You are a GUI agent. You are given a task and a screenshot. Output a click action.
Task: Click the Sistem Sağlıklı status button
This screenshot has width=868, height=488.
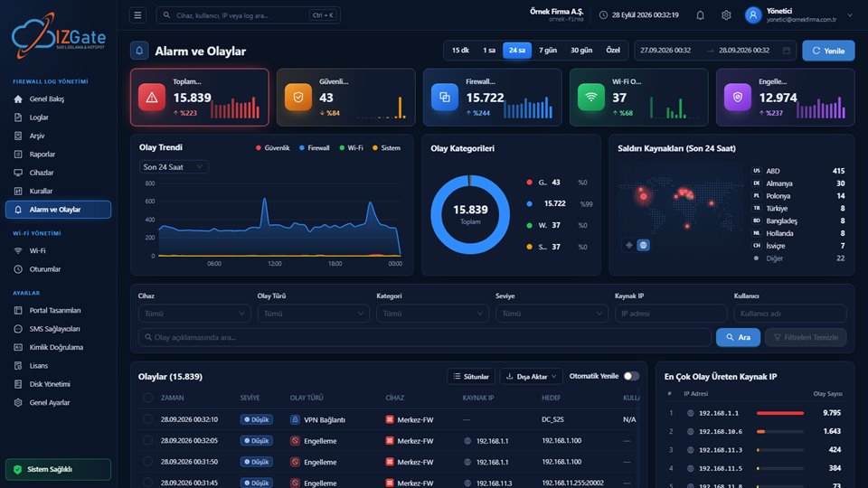coord(58,469)
